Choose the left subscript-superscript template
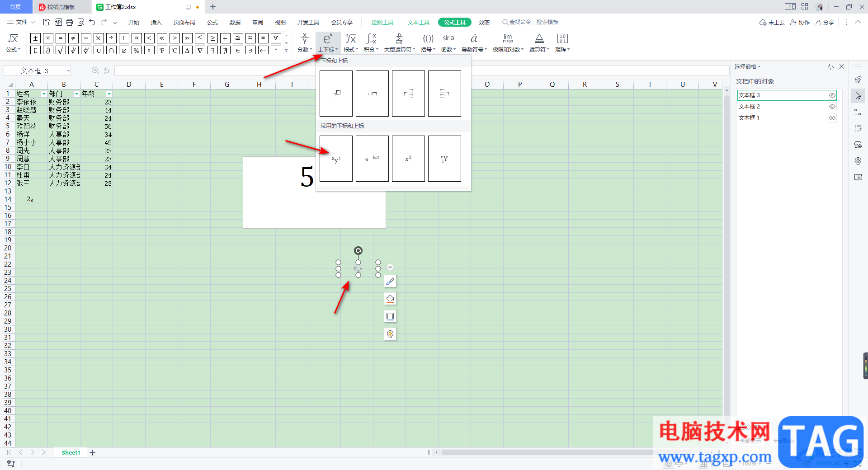This screenshot has width=868, height=470. (444, 94)
